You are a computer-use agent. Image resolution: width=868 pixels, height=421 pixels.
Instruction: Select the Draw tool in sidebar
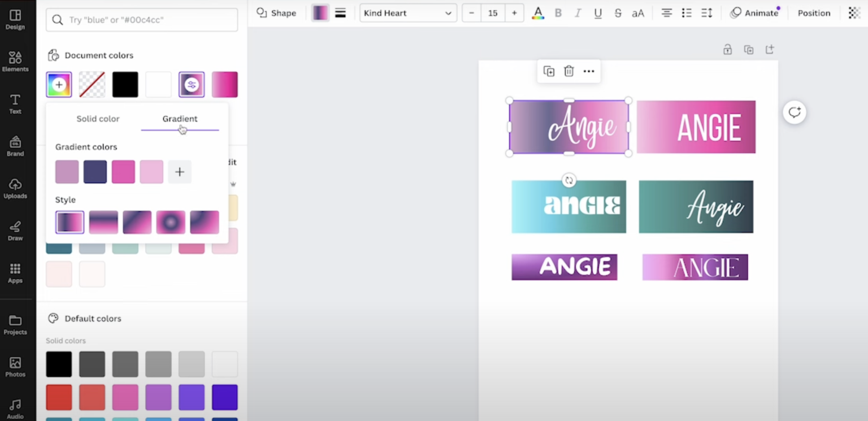15,231
